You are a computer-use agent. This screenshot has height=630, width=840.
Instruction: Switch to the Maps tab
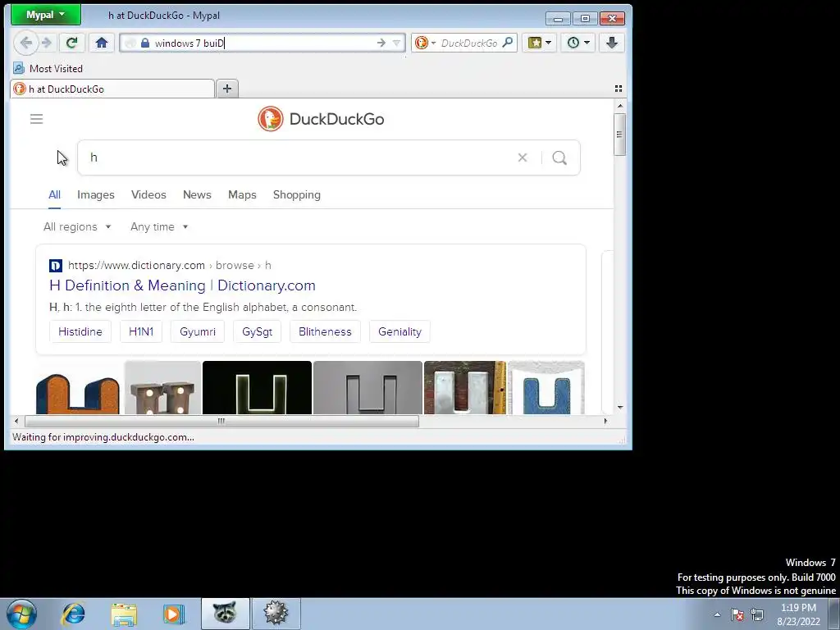point(242,195)
